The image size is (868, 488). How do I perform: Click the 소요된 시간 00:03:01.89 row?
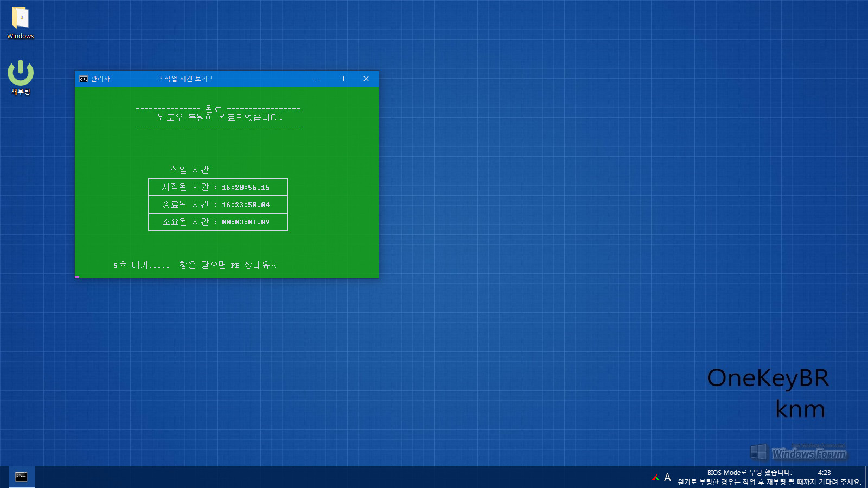click(x=218, y=222)
